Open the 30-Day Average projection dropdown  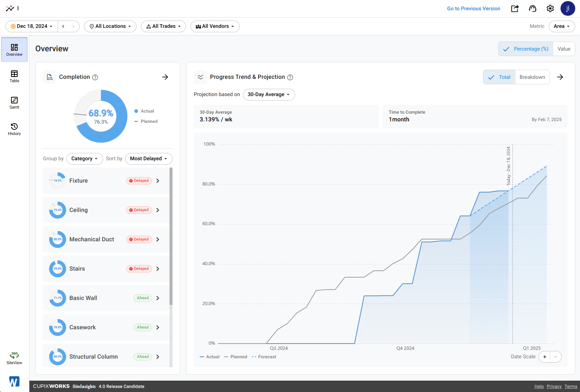[269, 95]
